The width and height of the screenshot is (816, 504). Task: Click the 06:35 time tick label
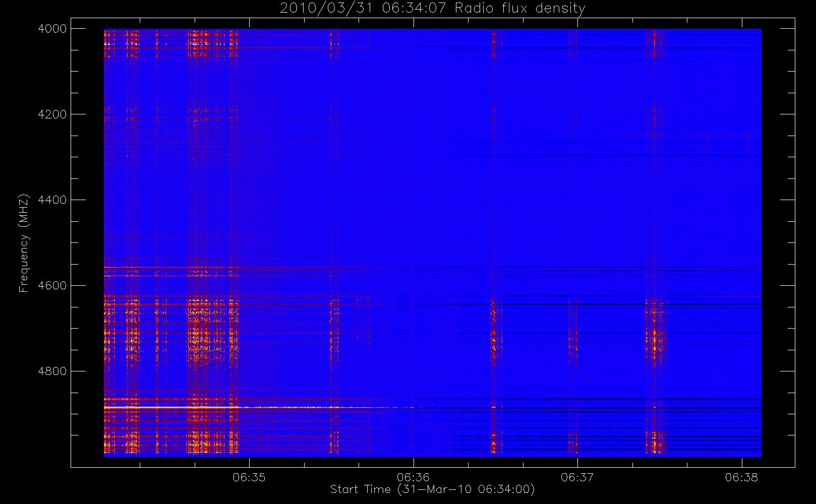pos(249,477)
